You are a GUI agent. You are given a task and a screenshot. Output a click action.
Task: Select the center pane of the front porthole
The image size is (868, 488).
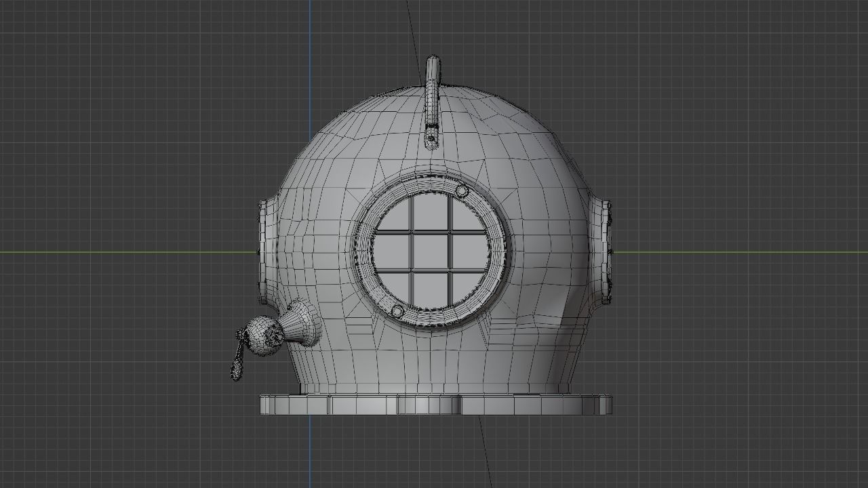click(431, 251)
